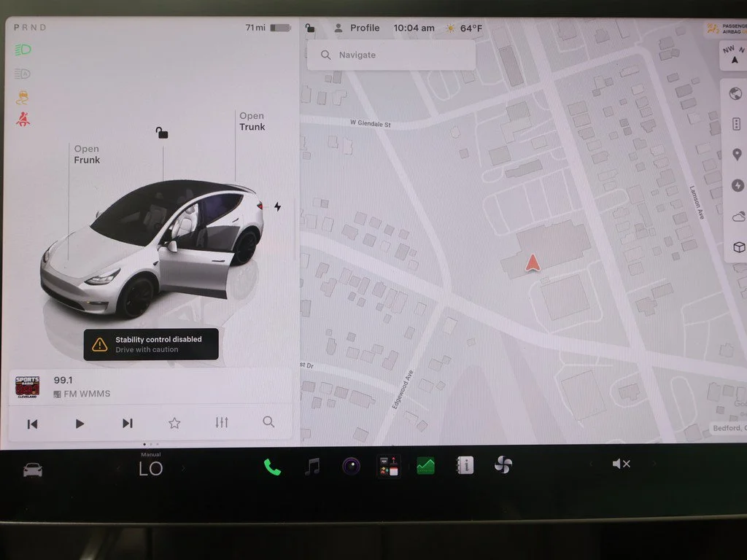Play the 99.1 FM WMMS station
The width and height of the screenshot is (747, 560).
(80, 424)
